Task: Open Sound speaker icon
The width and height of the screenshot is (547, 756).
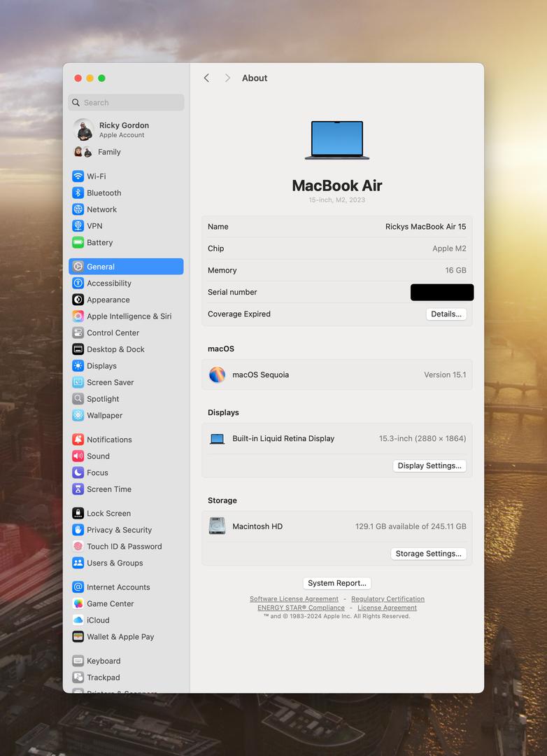Action: [x=78, y=456]
